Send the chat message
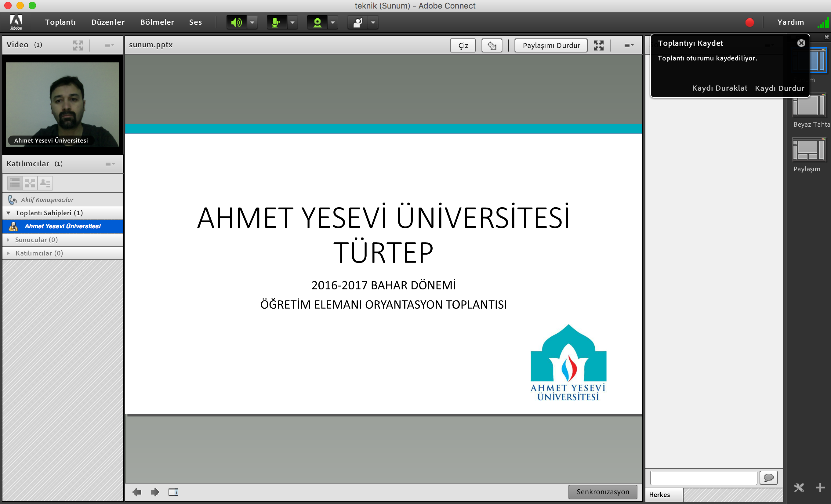Image resolution: width=831 pixels, height=504 pixels. click(x=769, y=478)
